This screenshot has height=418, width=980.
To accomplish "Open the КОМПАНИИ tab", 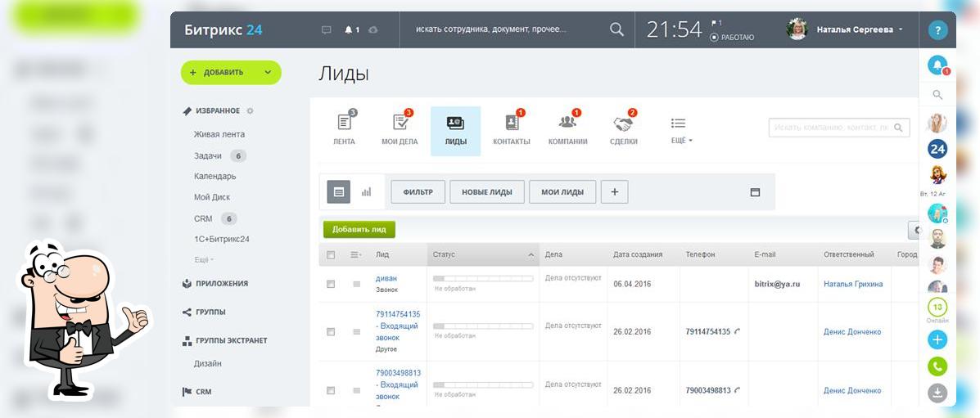I will (x=567, y=131).
